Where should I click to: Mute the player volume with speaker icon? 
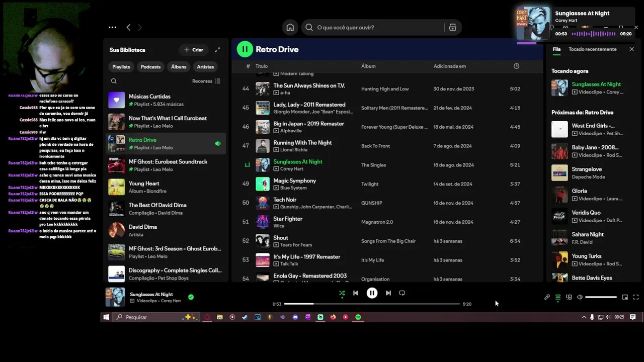point(580,297)
